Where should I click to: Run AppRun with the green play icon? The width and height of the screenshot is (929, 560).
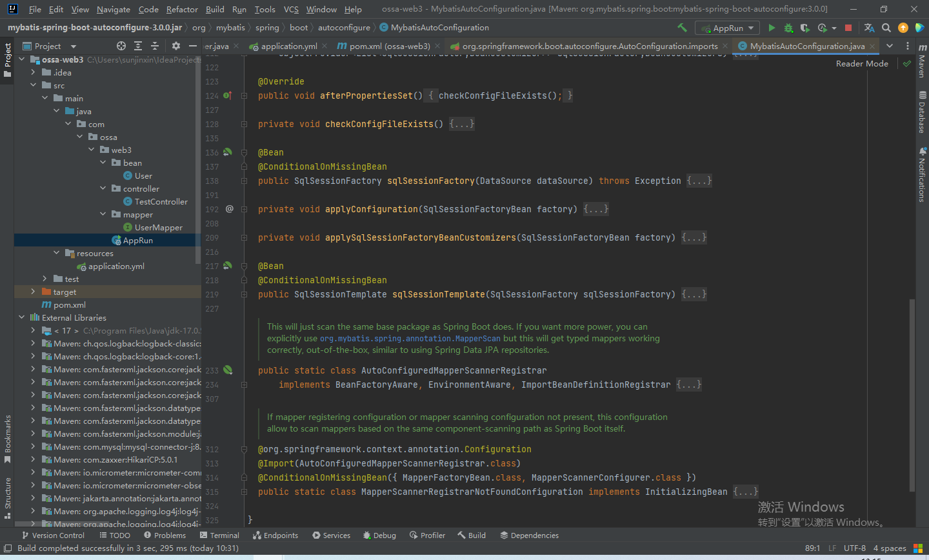tap(772, 28)
